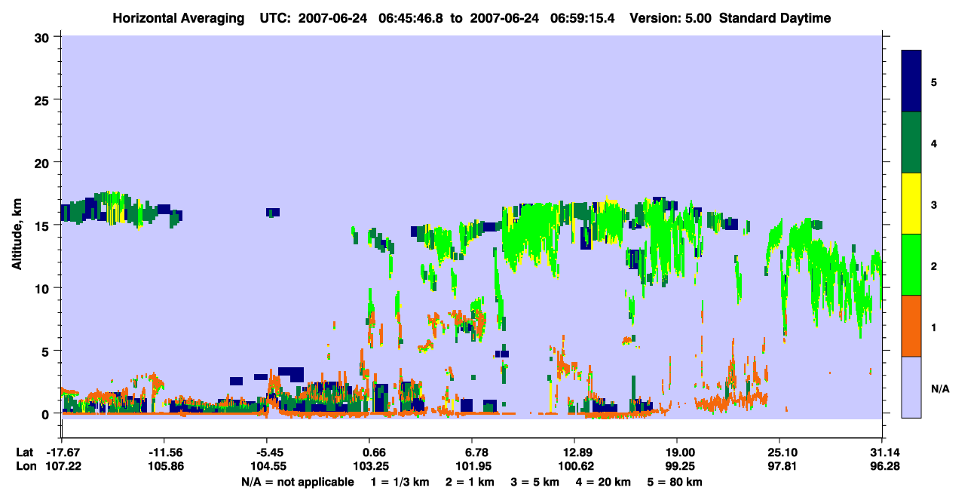This screenshot has width=980, height=503.
Task: Click the legend text 'N/A = not applicable'
Action: pyautogui.click(x=298, y=482)
